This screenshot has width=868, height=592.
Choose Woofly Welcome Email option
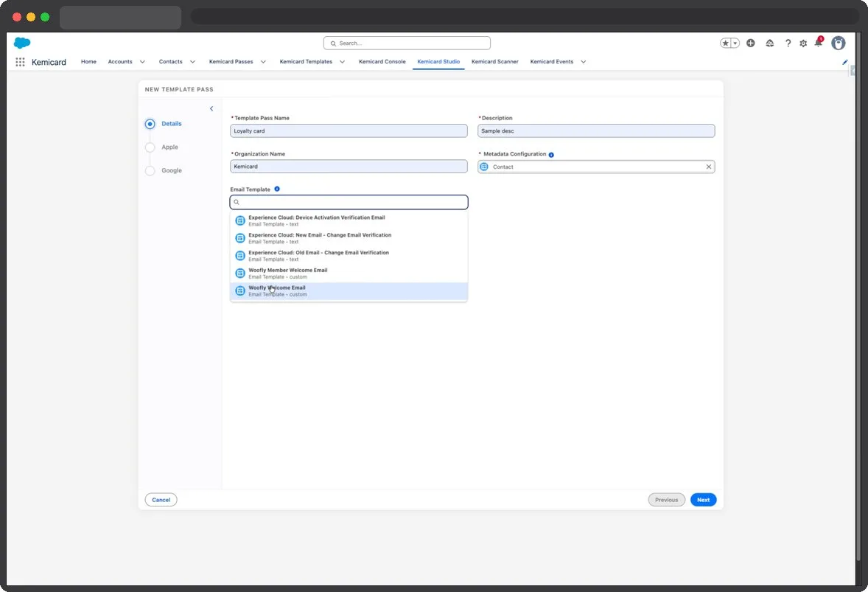click(x=349, y=290)
